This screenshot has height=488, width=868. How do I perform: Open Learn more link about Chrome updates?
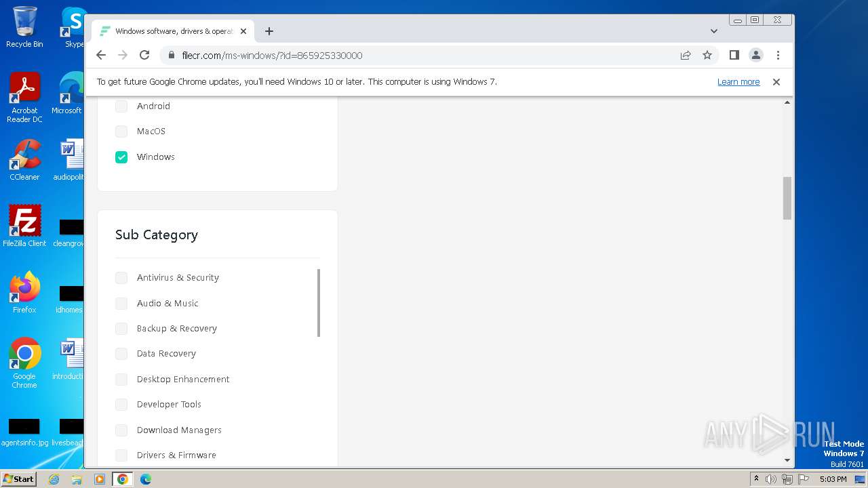tap(738, 82)
